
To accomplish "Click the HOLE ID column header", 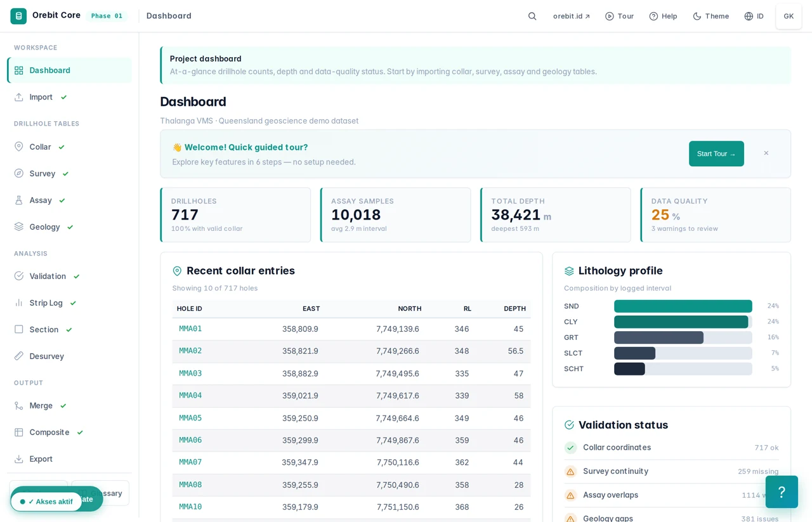I will point(190,309).
